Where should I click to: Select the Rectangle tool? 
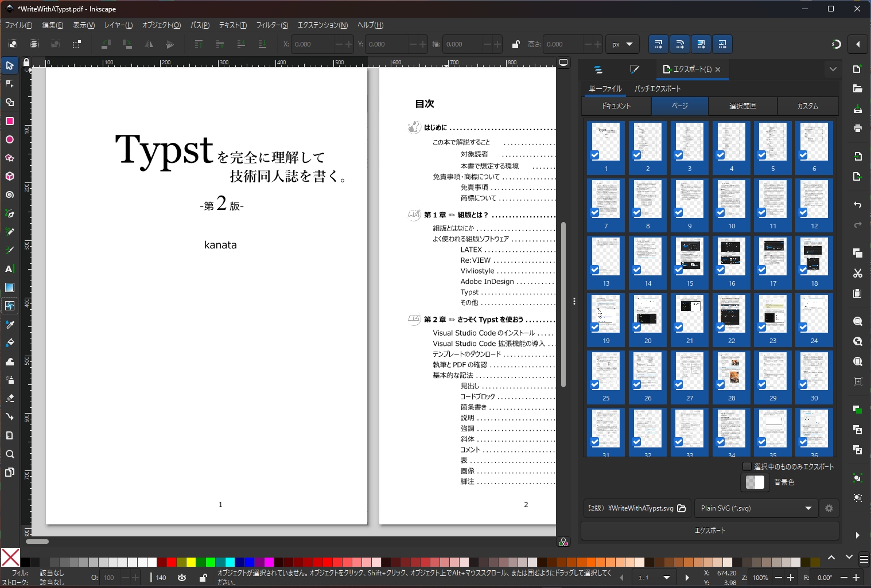coord(10,121)
